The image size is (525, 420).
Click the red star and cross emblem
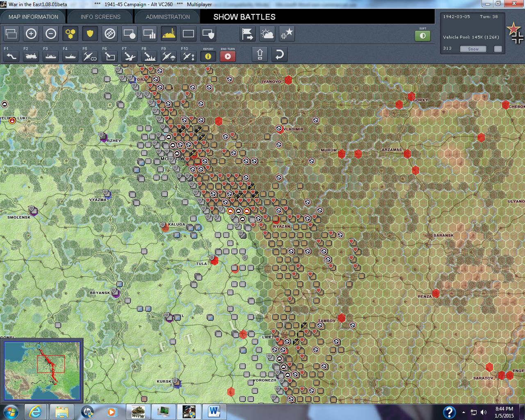click(515, 33)
